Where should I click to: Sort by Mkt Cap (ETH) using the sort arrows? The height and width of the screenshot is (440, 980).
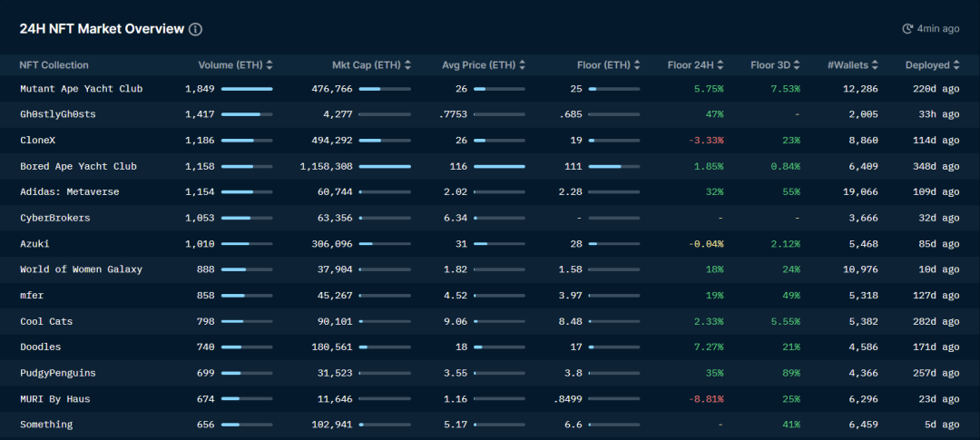click(407, 65)
